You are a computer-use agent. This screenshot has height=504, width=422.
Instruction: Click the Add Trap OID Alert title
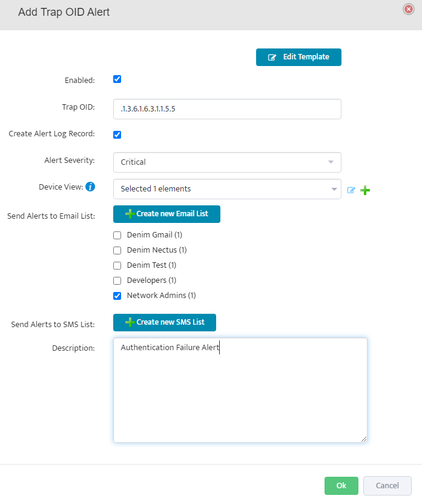[64, 12]
